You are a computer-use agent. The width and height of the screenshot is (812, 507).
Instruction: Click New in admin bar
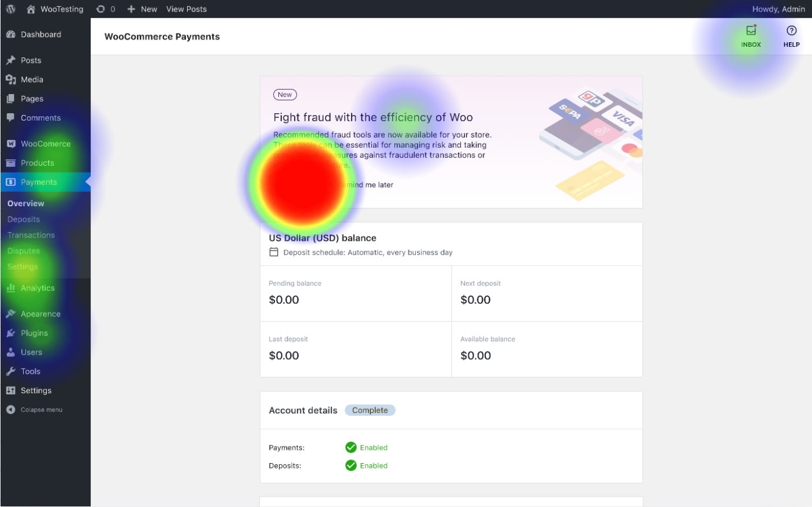click(149, 9)
